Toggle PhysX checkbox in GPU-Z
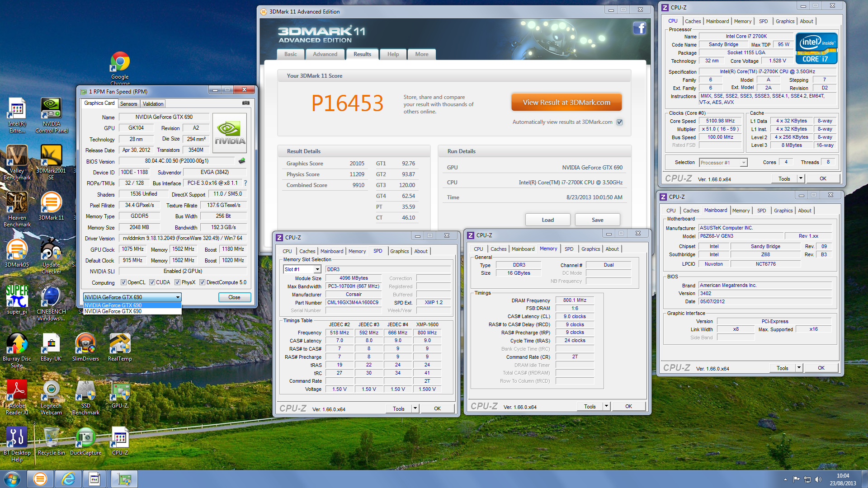Image resolution: width=868 pixels, height=488 pixels. [x=177, y=282]
